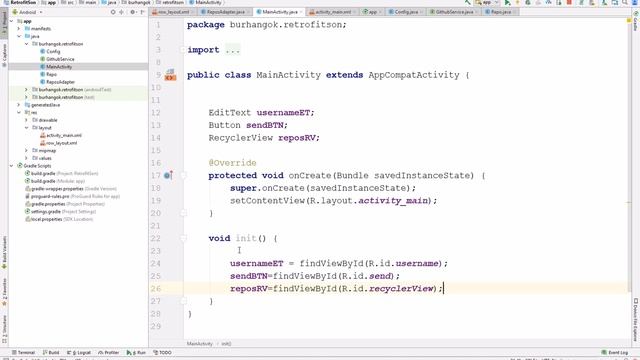Select the MainActivity.java editor tab

click(x=280, y=12)
